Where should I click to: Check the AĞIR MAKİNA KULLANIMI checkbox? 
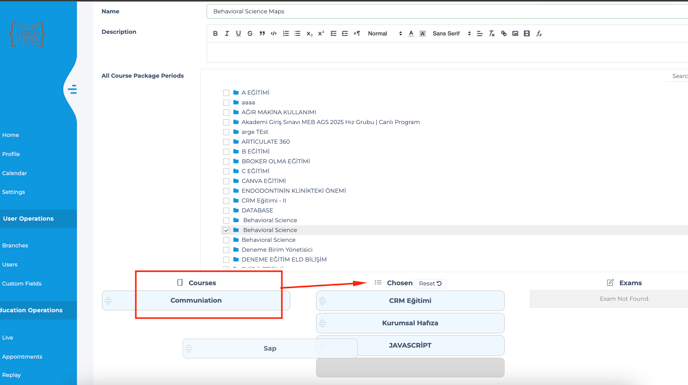coord(226,112)
